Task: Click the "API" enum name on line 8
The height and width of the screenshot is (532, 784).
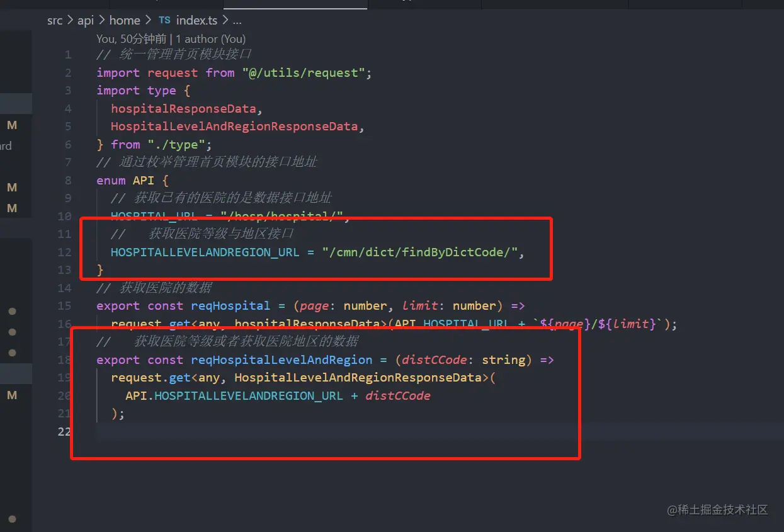Action: pyautogui.click(x=143, y=181)
